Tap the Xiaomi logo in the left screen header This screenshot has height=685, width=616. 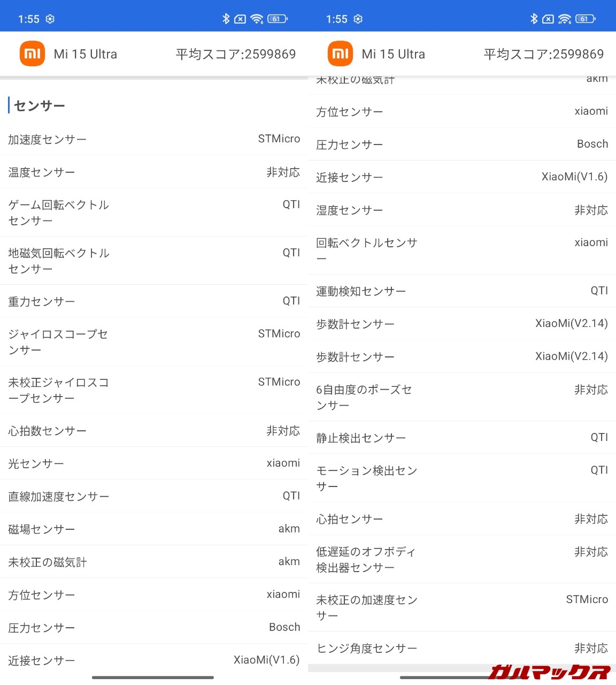click(32, 54)
